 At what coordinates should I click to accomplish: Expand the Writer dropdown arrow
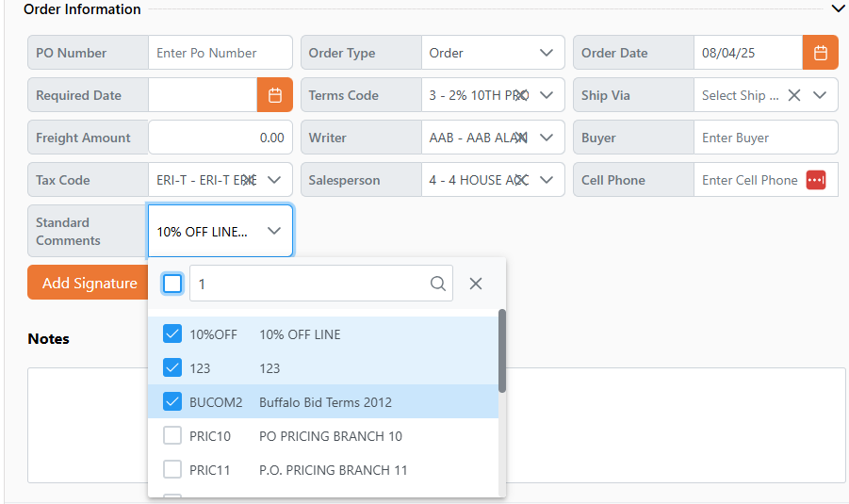point(547,138)
